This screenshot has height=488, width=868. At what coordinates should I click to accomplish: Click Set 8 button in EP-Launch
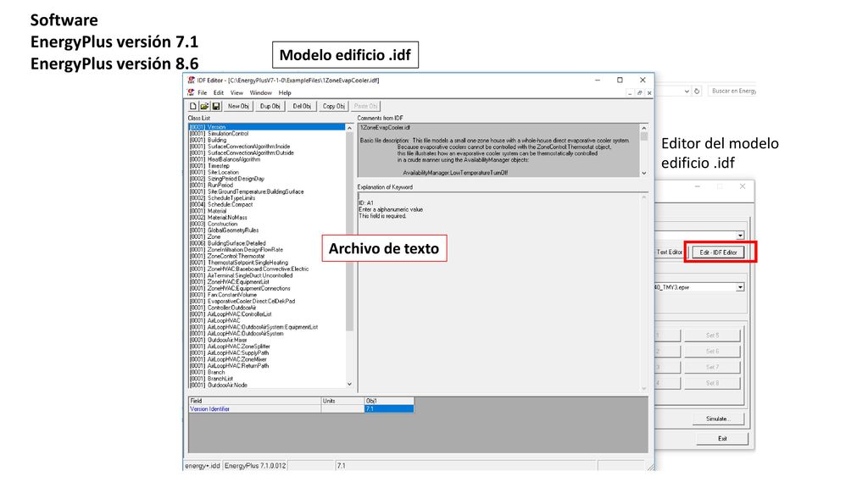(712, 383)
